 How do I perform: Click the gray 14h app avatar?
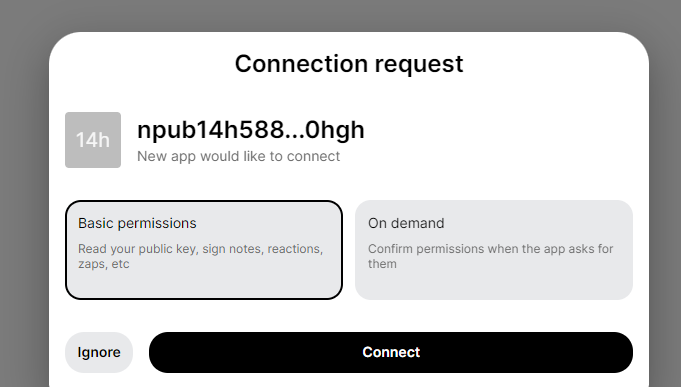coord(93,140)
